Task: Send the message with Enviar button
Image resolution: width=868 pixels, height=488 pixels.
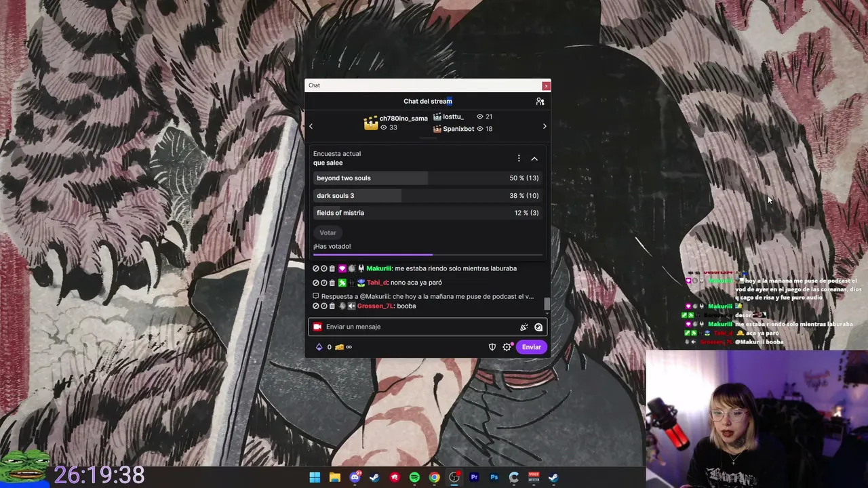Action: coord(532,347)
